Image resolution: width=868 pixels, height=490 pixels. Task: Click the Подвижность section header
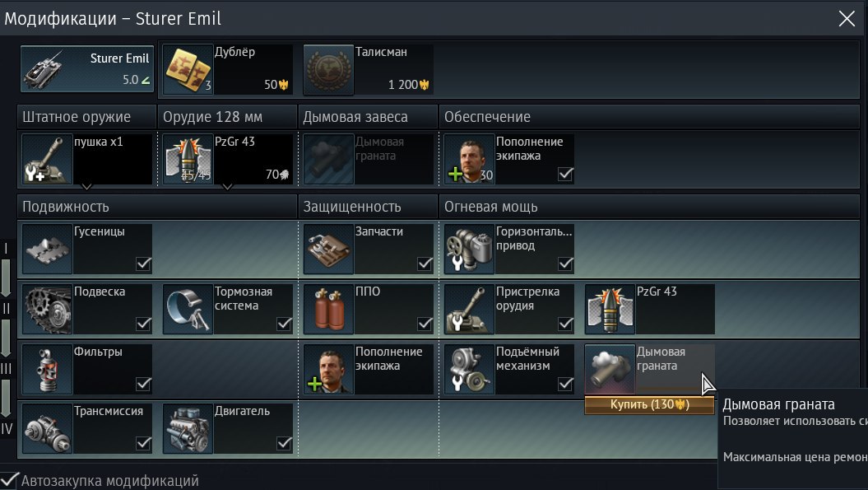[x=157, y=207]
